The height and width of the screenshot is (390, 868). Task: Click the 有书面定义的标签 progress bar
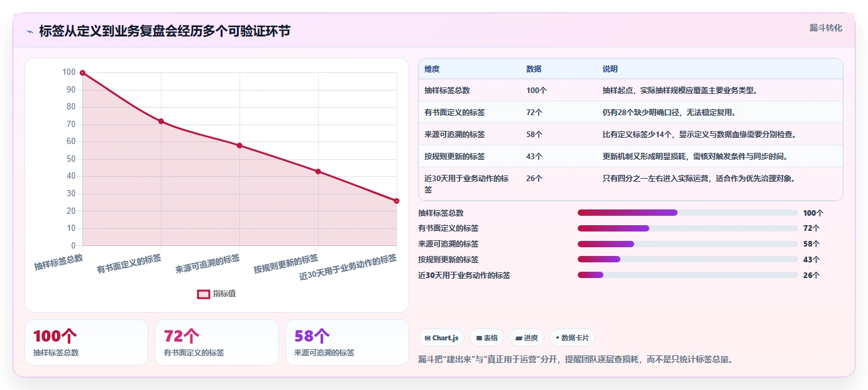click(688, 228)
